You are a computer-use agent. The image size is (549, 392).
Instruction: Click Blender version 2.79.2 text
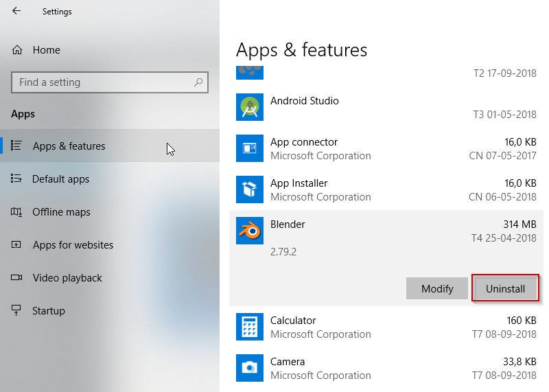coord(283,251)
